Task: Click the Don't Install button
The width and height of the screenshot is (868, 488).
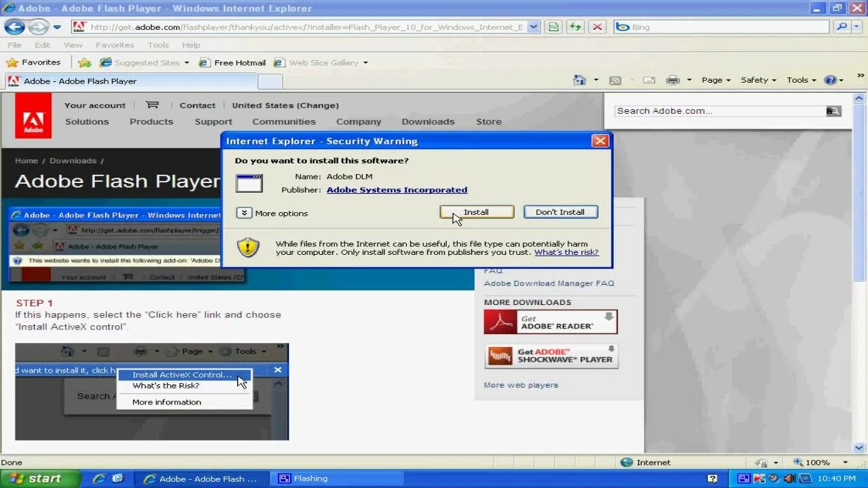Action: (560, 212)
